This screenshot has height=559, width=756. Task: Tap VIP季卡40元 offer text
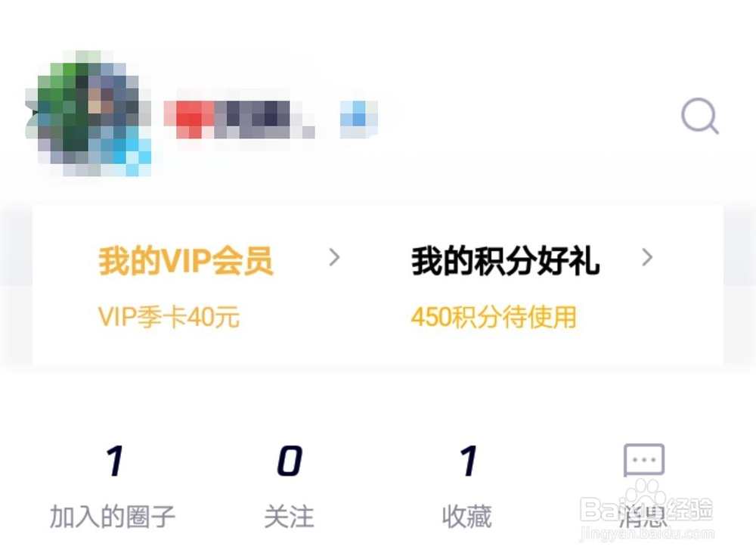[169, 318]
